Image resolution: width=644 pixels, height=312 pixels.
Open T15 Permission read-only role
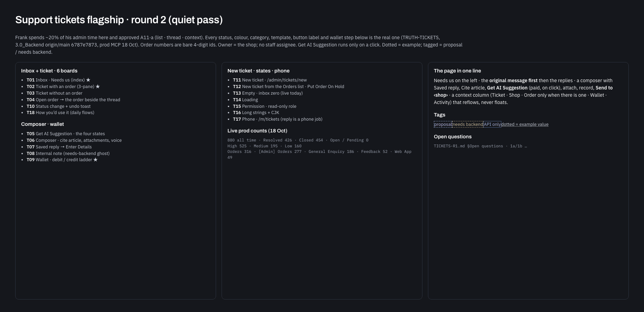click(x=265, y=106)
